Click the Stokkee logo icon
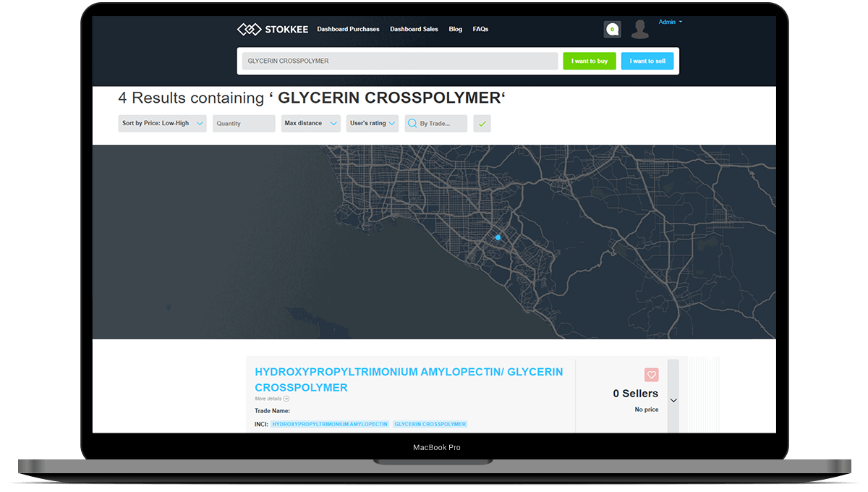The image size is (868, 492). 249,30
